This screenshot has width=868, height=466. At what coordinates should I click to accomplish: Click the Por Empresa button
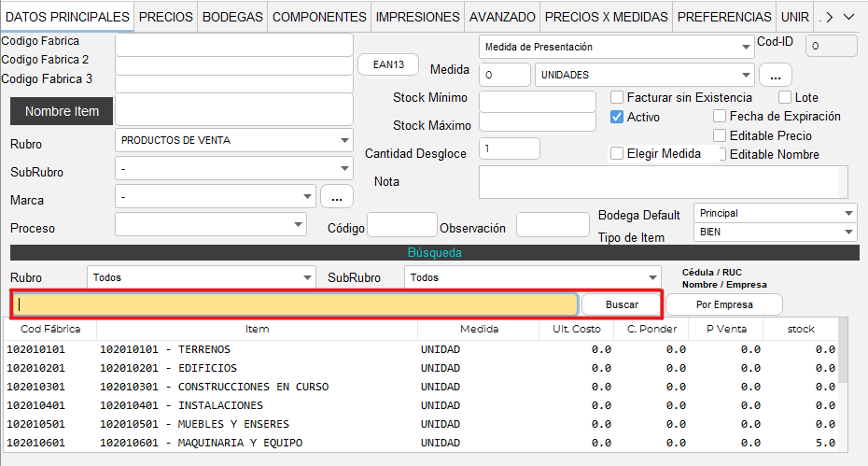click(x=723, y=304)
